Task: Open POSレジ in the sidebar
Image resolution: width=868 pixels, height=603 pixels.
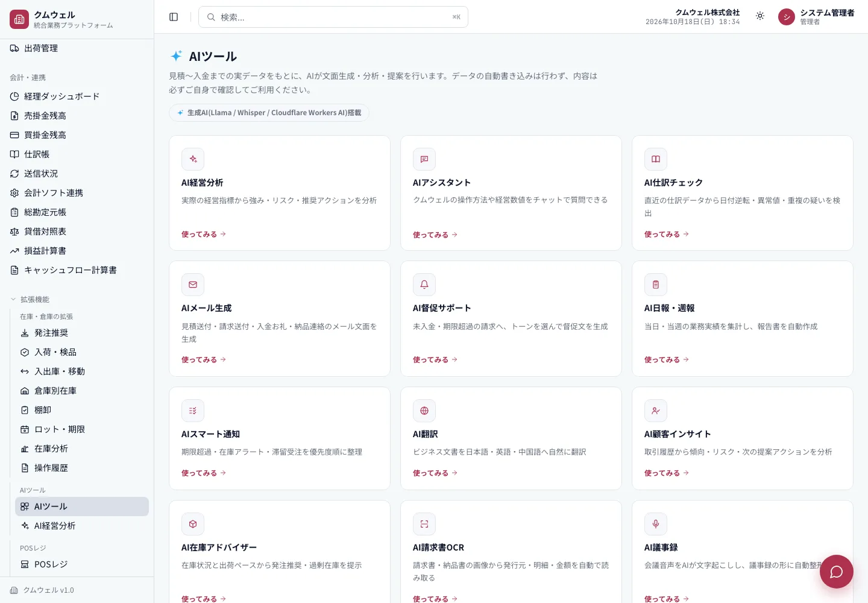Action: click(x=82, y=564)
